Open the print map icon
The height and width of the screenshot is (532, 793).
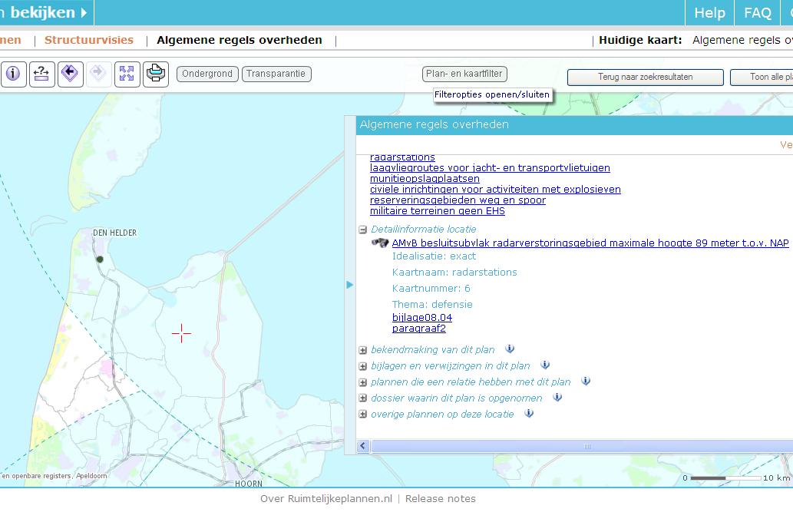coord(156,74)
